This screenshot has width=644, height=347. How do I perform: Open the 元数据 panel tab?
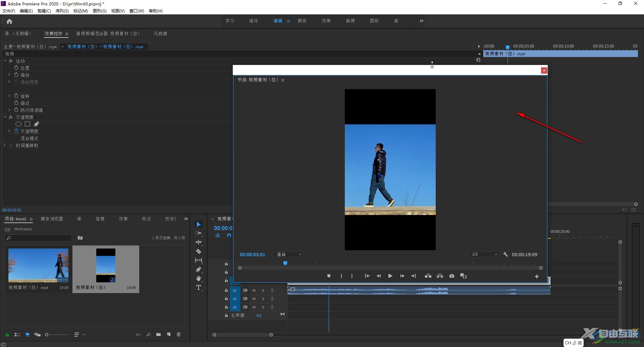[x=160, y=33]
